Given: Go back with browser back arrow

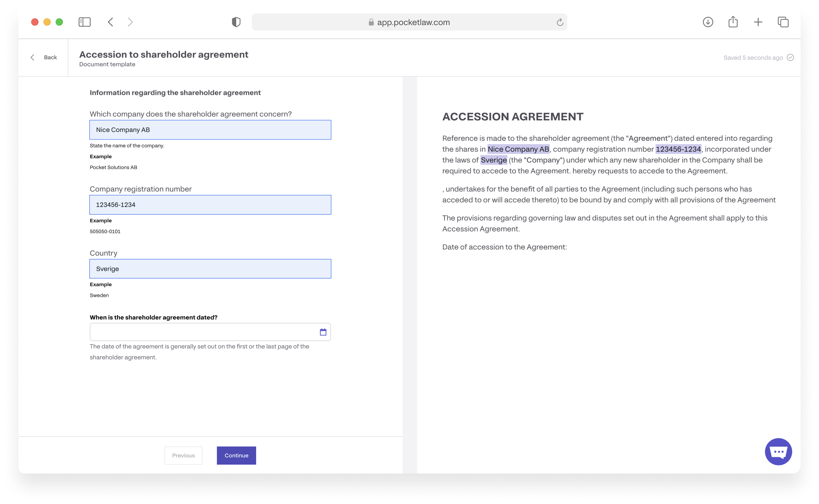Looking at the screenshot, I should click(x=110, y=22).
